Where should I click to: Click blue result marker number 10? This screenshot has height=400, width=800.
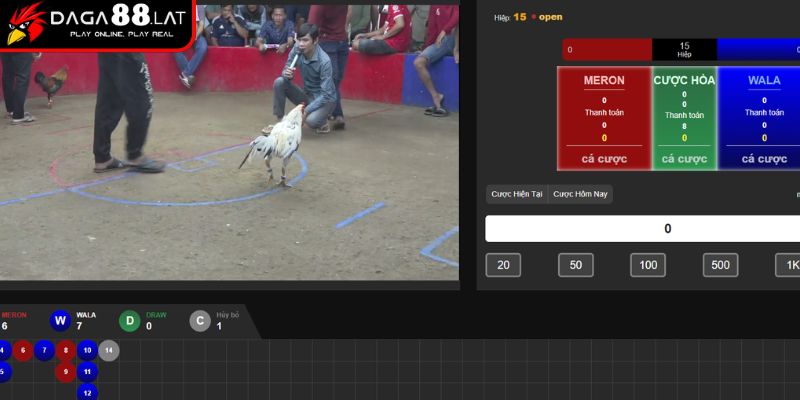click(x=87, y=350)
